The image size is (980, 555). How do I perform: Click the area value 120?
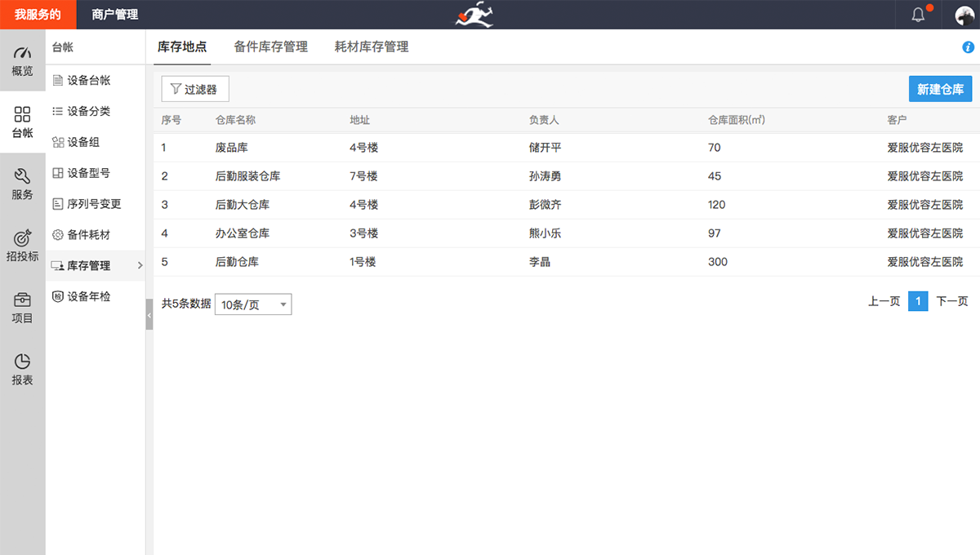[x=718, y=205]
